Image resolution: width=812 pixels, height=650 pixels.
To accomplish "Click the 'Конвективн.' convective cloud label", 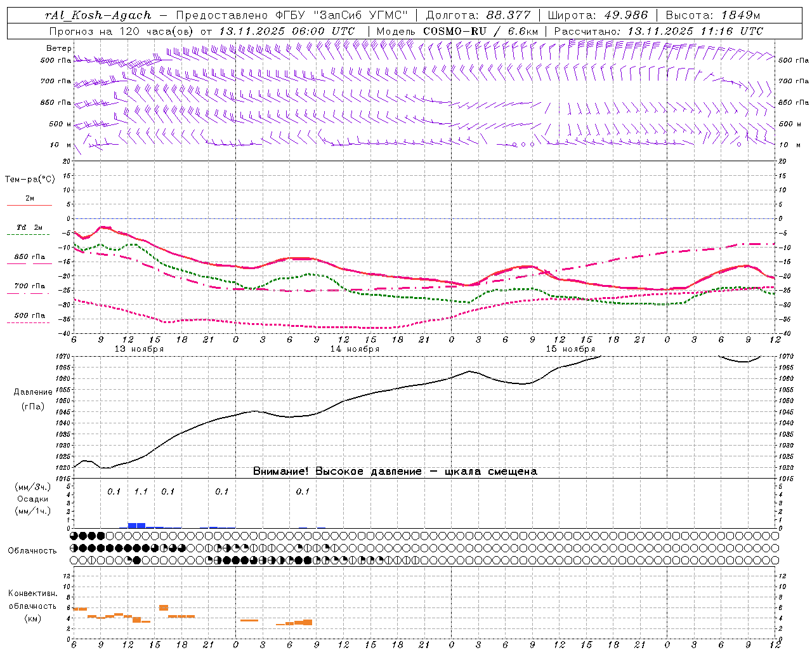I will pos(32,594).
